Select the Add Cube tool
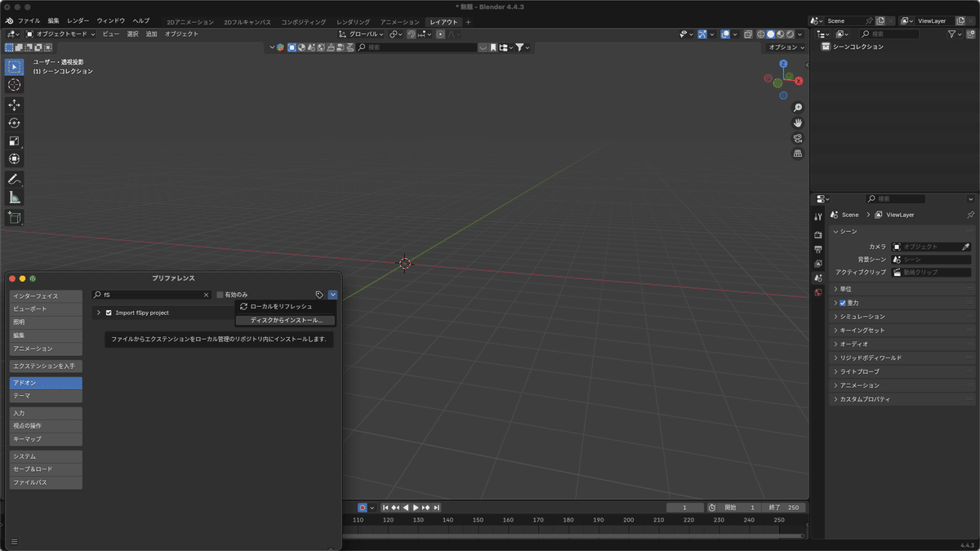The image size is (980, 551). [14, 218]
